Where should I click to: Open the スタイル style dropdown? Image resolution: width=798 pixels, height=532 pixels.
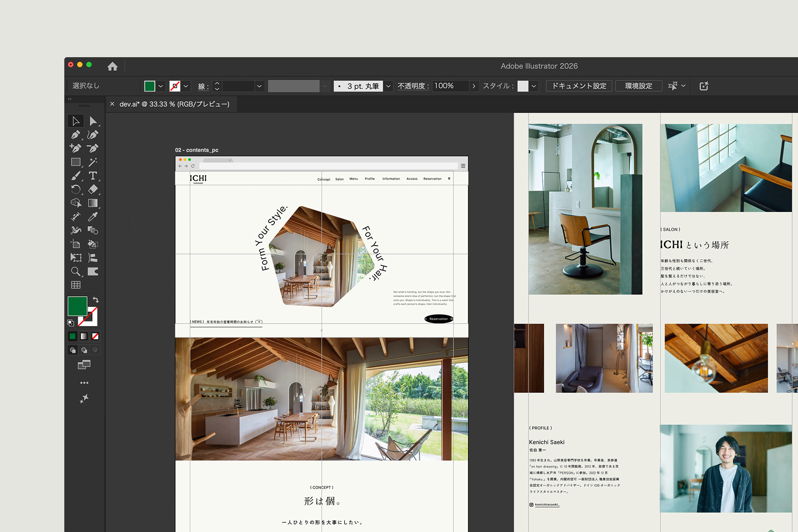(x=534, y=86)
